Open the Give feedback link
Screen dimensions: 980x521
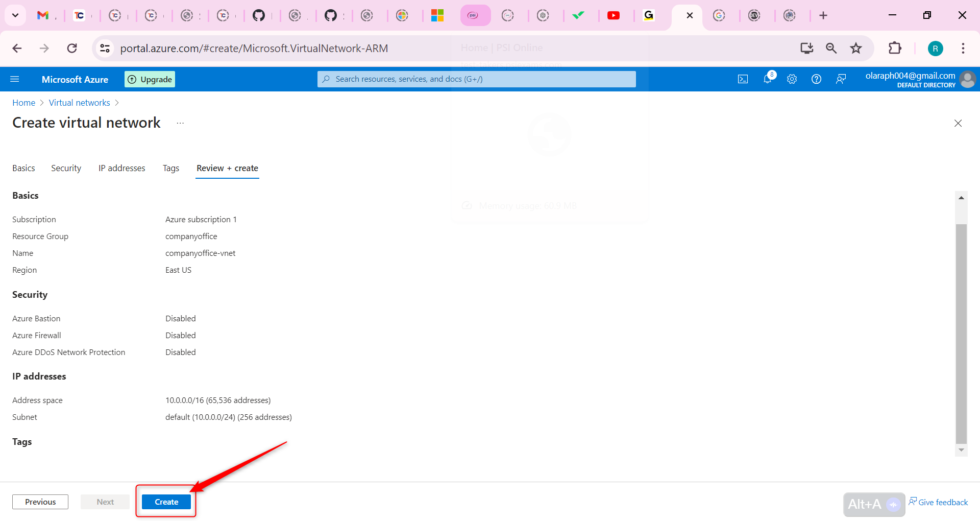click(x=938, y=502)
